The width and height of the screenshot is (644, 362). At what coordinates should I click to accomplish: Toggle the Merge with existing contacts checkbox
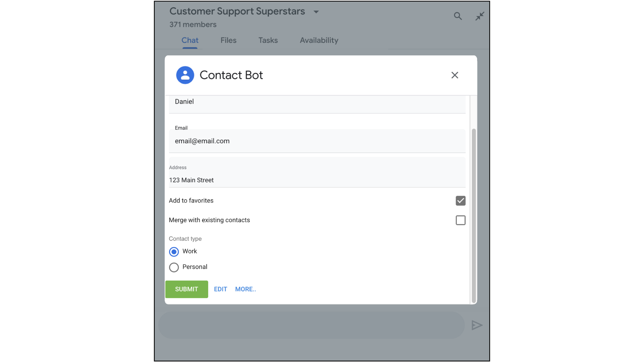tap(461, 220)
